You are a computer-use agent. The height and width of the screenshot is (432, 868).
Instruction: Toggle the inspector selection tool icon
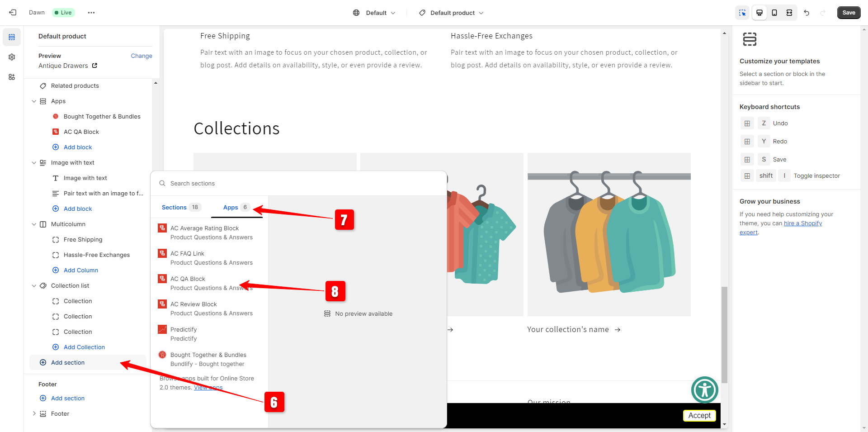[742, 13]
